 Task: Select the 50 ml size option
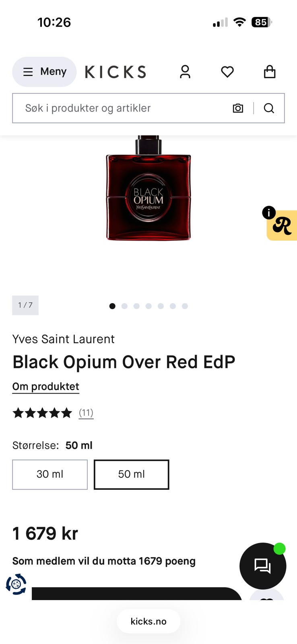coord(132,475)
